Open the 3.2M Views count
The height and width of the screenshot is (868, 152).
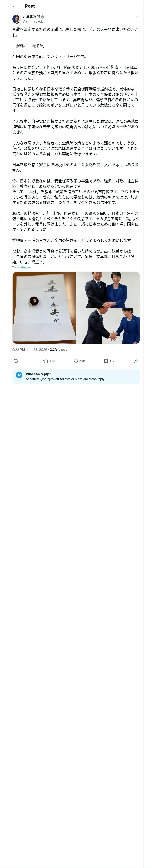click(x=58, y=350)
